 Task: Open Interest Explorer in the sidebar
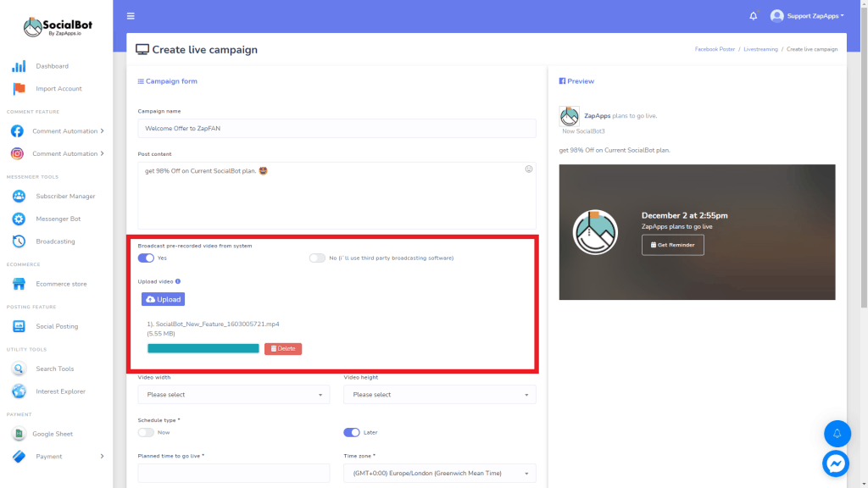[x=61, y=391]
